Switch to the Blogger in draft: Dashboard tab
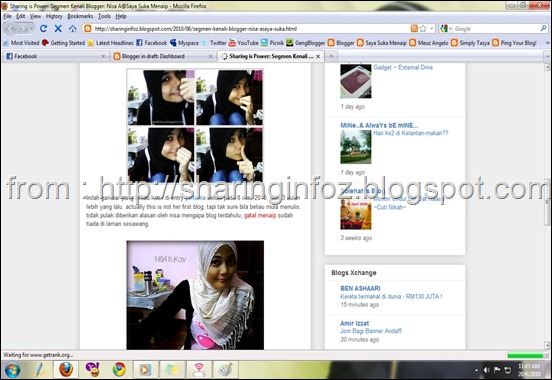The width and height of the screenshot is (552, 380). tap(163, 56)
